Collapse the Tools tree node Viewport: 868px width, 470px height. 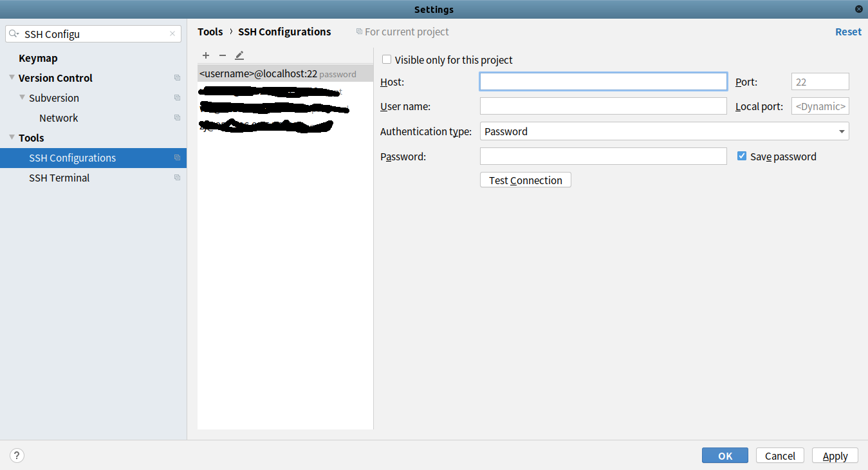pos(12,138)
